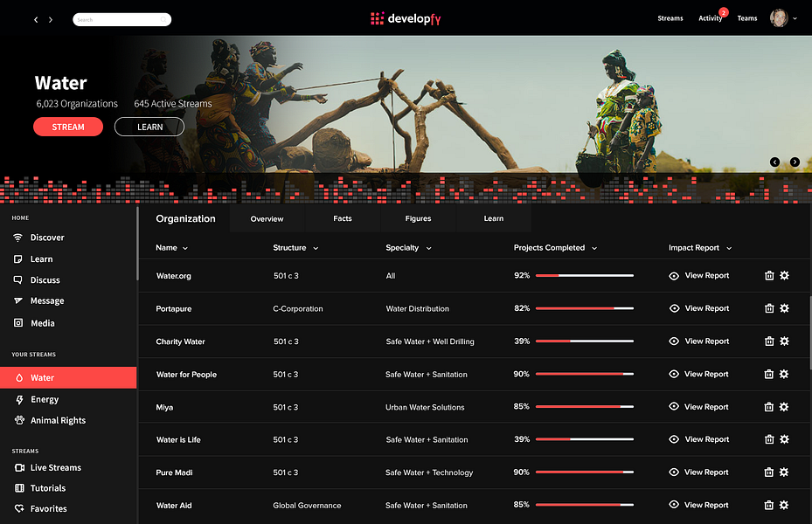Click trash icon in Portapure row
The height and width of the screenshot is (524, 812).
click(769, 308)
